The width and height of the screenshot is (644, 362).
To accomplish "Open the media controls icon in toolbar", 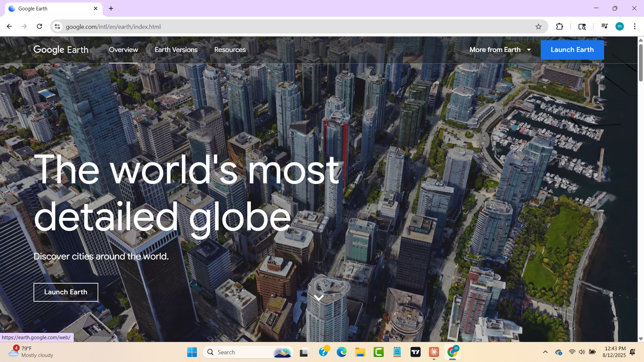I will click(604, 27).
